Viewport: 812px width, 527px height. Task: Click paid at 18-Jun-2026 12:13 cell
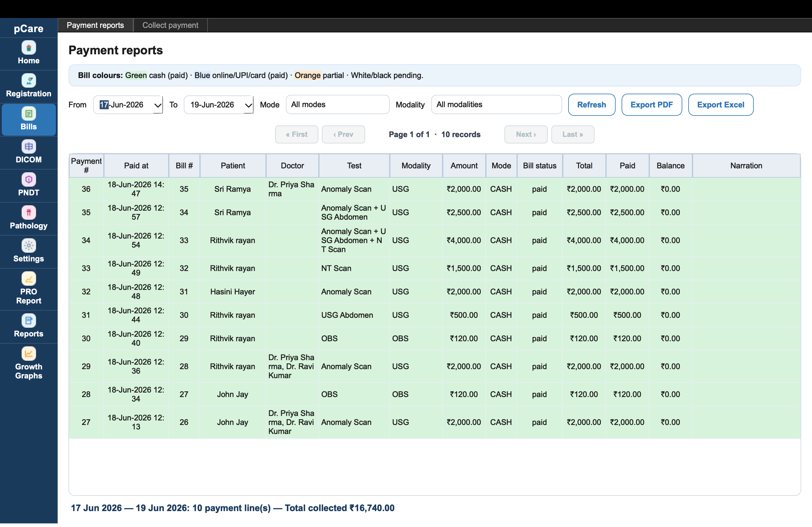(x=136, y=422)
